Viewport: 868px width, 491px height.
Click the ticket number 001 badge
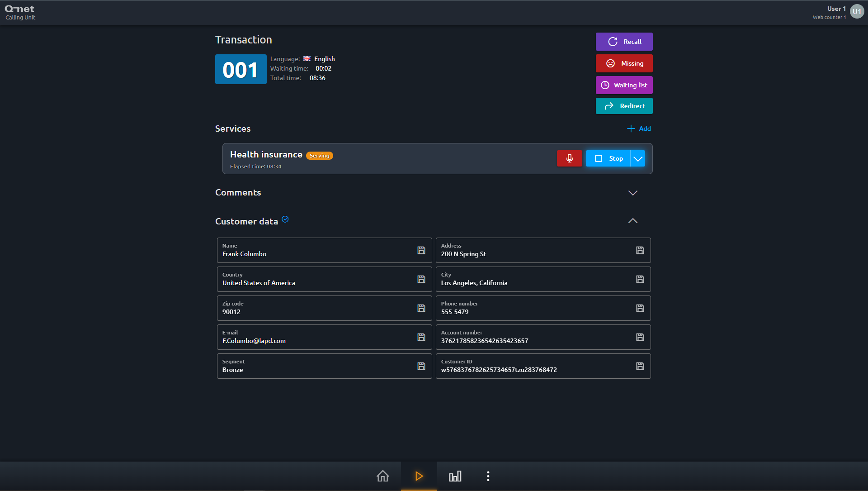pyautogui.click(x=241, y=69)
